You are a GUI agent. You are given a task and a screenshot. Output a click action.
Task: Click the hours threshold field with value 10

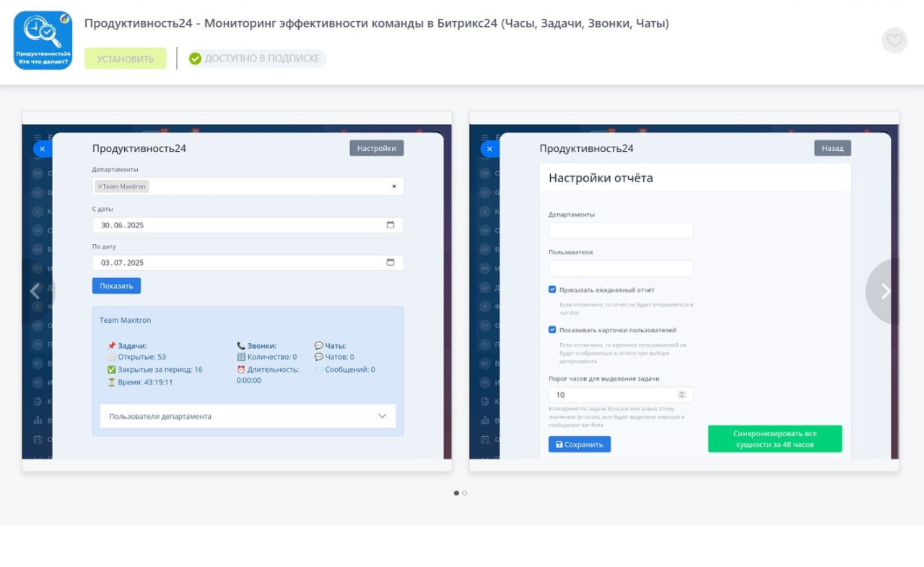pyautogui.click(x=621, y=395)
